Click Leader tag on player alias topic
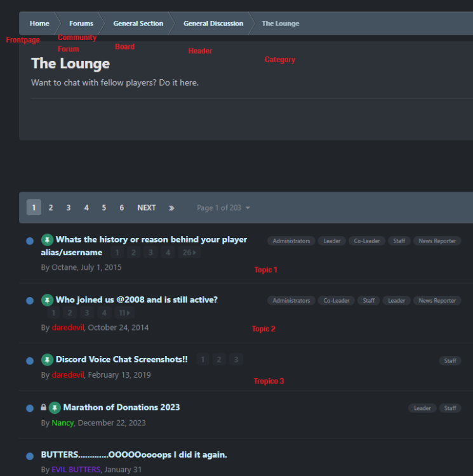The image size is (473, 476). click(331, 241)
